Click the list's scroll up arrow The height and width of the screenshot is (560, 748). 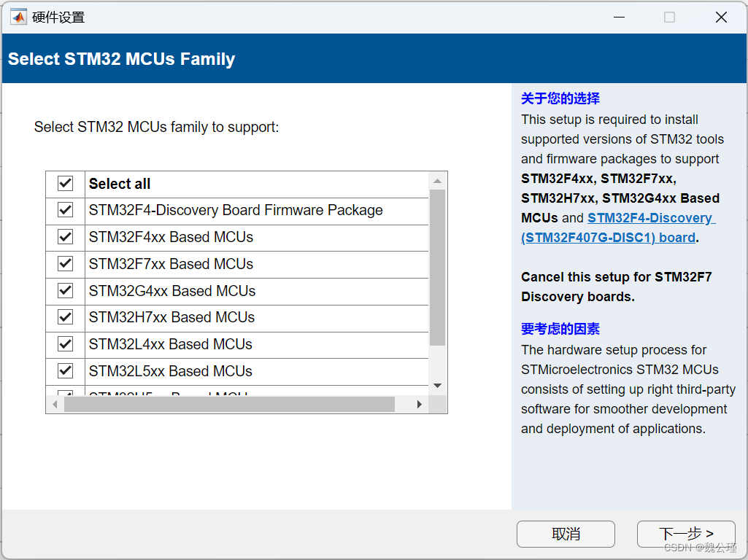point(437,181)
